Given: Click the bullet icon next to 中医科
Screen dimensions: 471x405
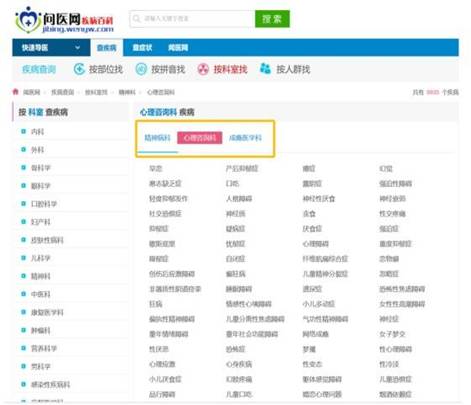Looking at the screenshot, I should coord(23,294).
